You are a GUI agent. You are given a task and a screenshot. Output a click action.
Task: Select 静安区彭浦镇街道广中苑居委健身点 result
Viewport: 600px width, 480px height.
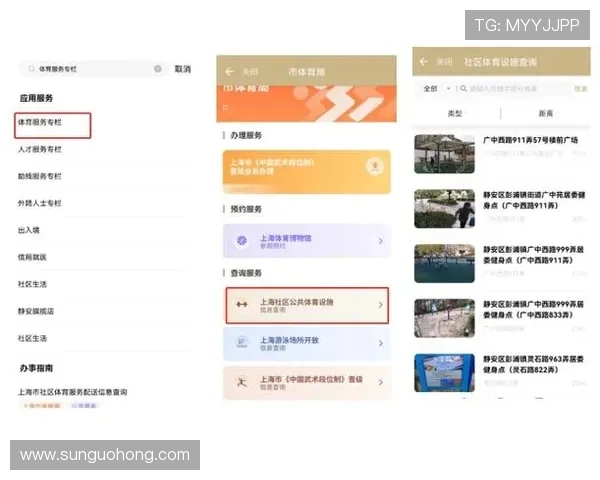(x=534, y=200)
